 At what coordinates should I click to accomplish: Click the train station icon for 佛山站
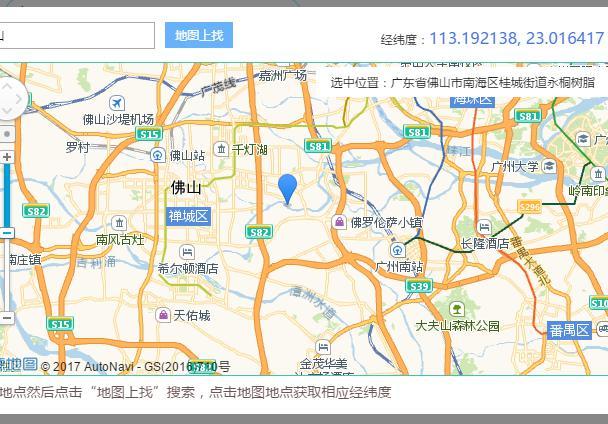(157, 156)
